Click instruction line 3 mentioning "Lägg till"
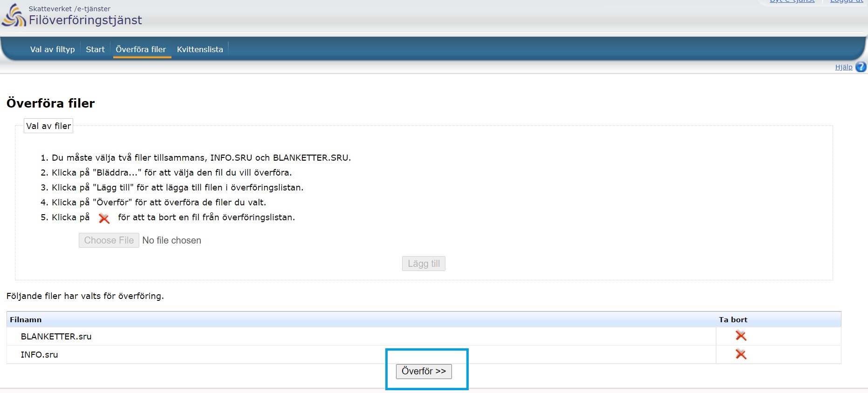This screenshot has height=393, width=868. point(178,187)
